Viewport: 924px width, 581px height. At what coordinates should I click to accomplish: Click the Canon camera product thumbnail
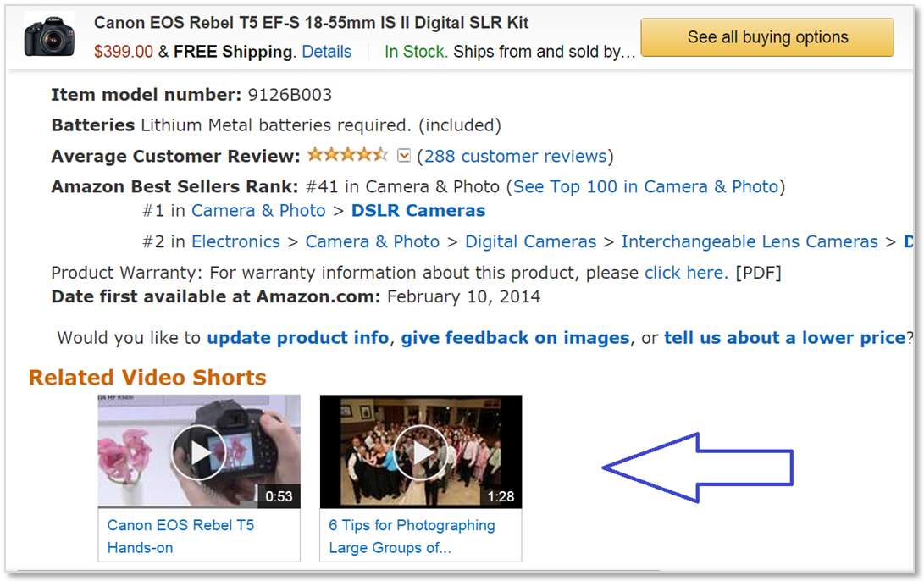(49, 37)
